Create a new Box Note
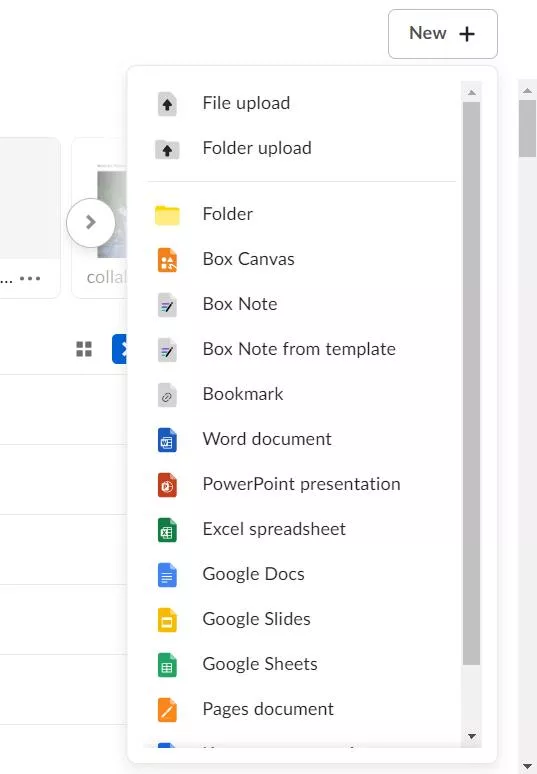This screenshot has height=774, width=537. (x=302, y=304)
